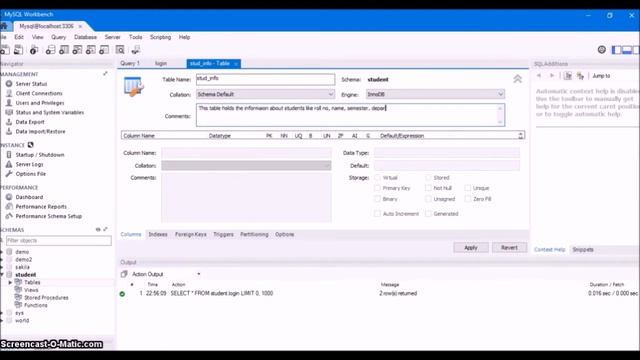
Task: Open the table Collation dropdown
Action: [266, 94]
